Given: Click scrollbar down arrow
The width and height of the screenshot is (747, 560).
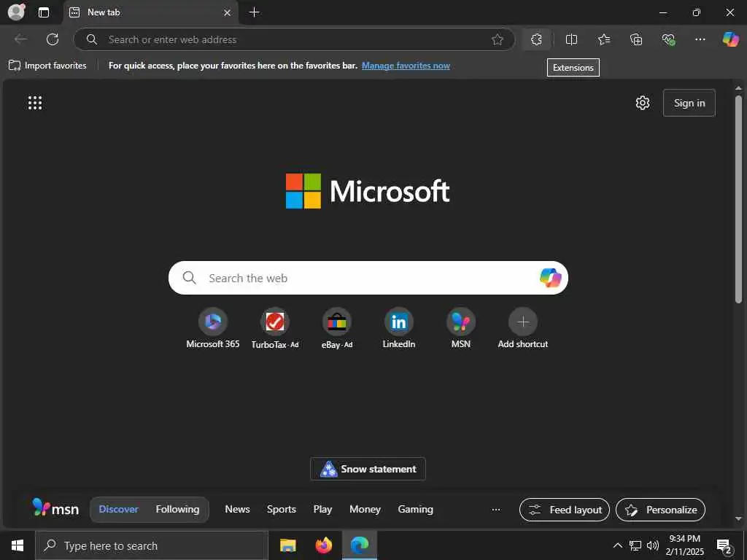Looking at the screenshot, I should point(738,519).
